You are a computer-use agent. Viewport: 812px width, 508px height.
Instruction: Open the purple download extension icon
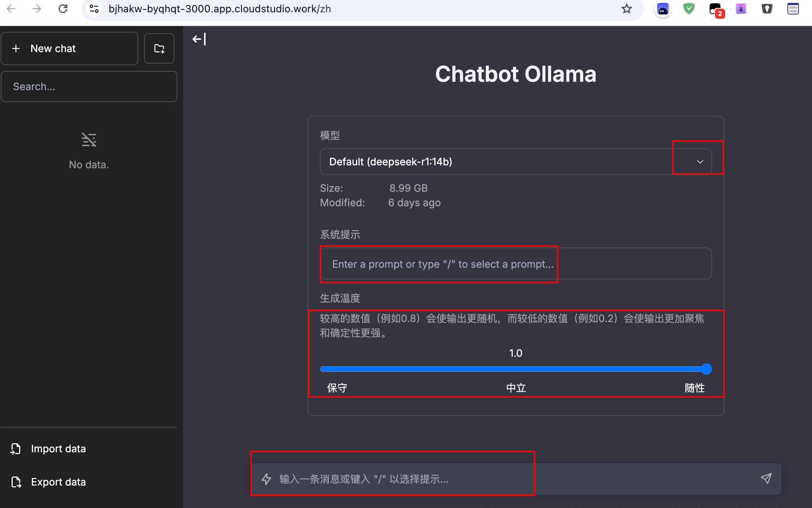click(x=741, y=9)
